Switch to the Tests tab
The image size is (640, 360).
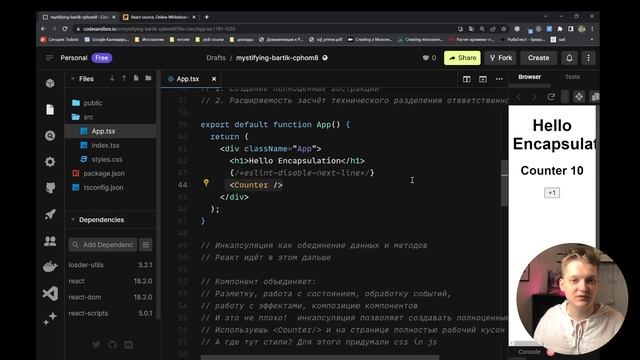(x=572, y=77)
